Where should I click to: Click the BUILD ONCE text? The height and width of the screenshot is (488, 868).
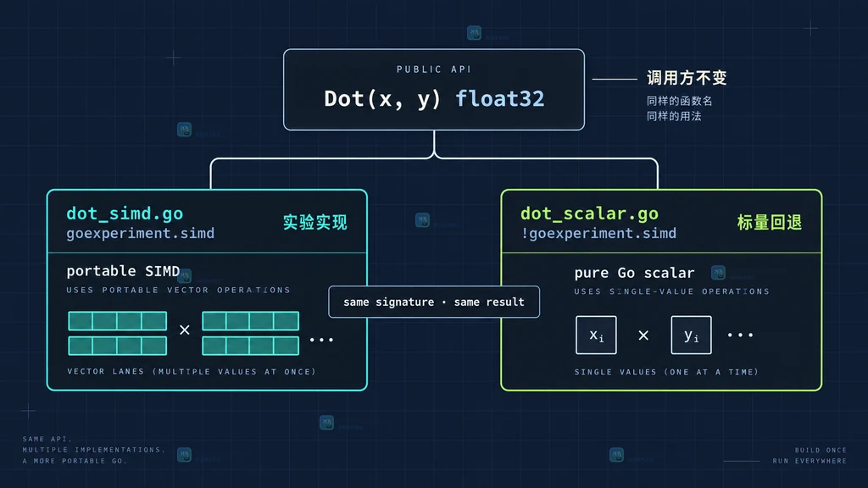coord(821,451)
